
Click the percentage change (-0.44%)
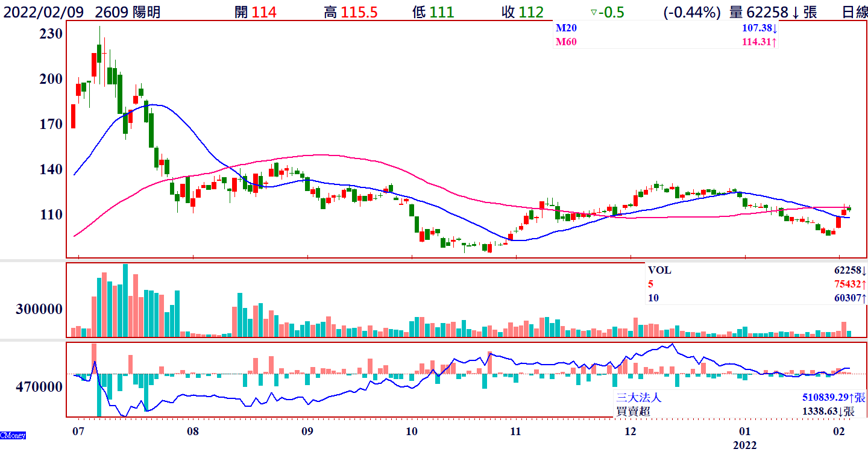(691, 12)
